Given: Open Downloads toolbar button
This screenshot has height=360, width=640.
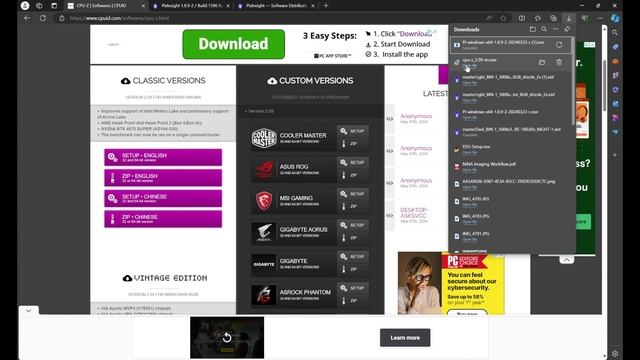Looking at the screenshot, I should click(569, 18).
